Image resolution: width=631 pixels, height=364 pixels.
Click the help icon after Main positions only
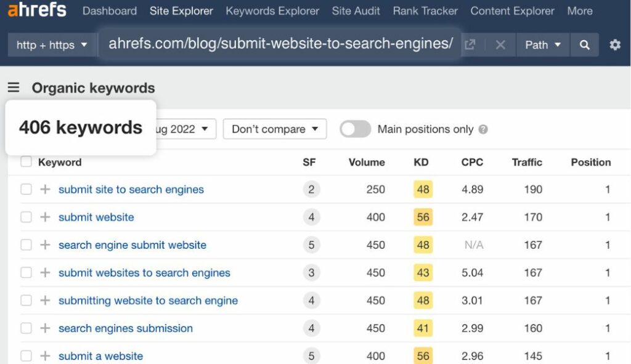point(483,129)
